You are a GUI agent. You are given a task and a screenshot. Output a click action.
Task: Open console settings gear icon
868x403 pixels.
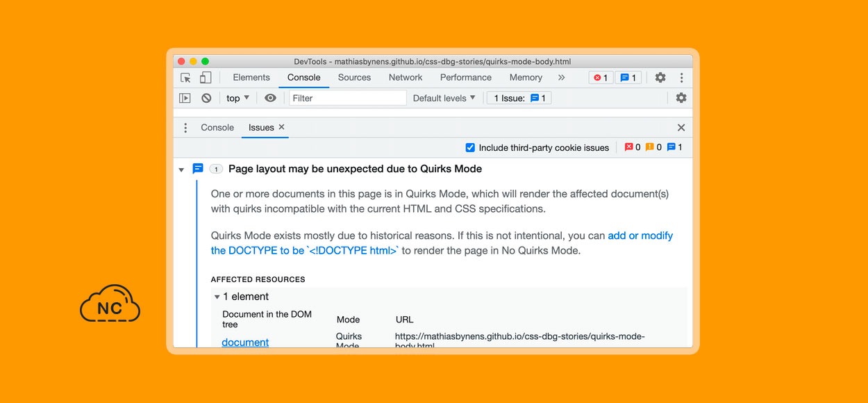click(x=681, y=98)
